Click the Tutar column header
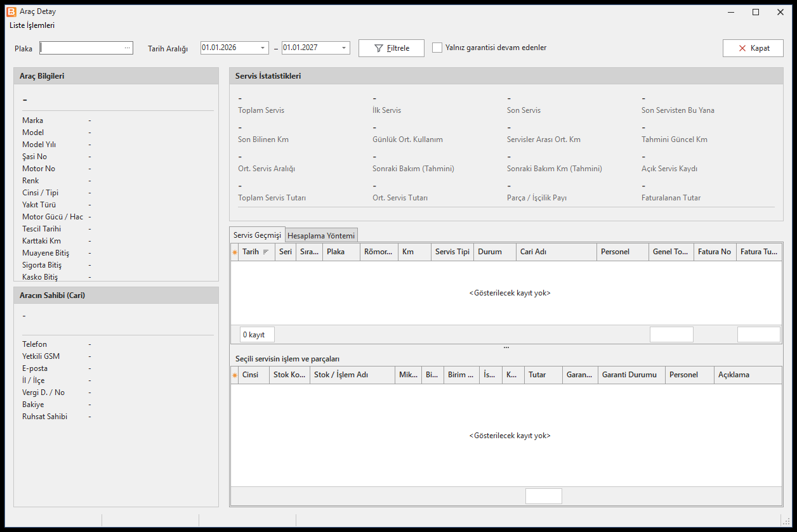The image size is (797, 532). tap(544, 375)
